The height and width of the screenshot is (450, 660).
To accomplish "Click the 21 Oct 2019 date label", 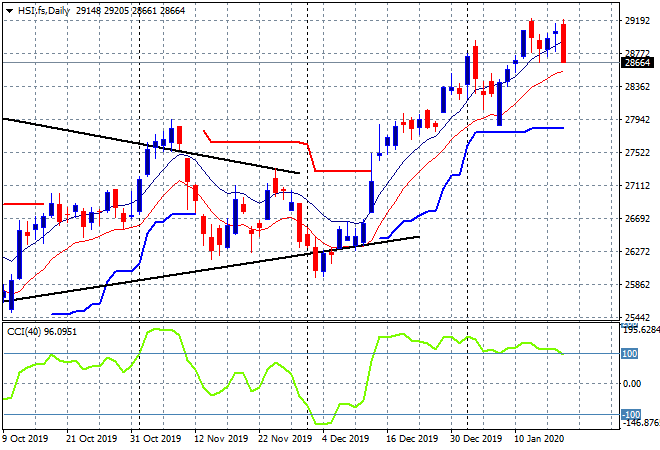I will pos(91,439).
